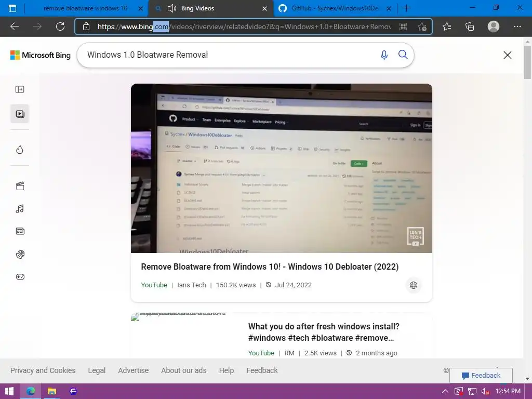Open Feedback link in footer
This screenshot has width=532, height=399.
pos(262,370)
